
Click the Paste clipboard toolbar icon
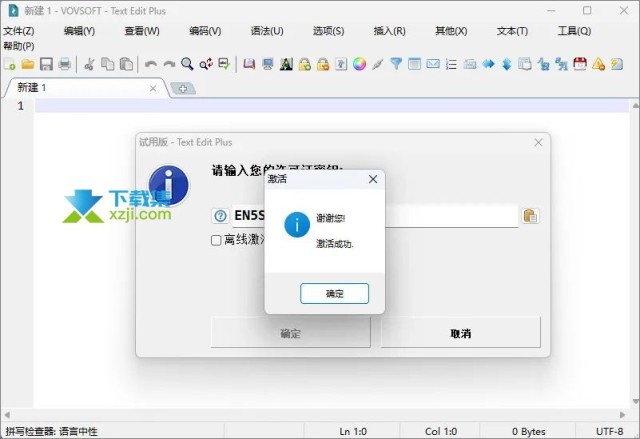point(126,64)
